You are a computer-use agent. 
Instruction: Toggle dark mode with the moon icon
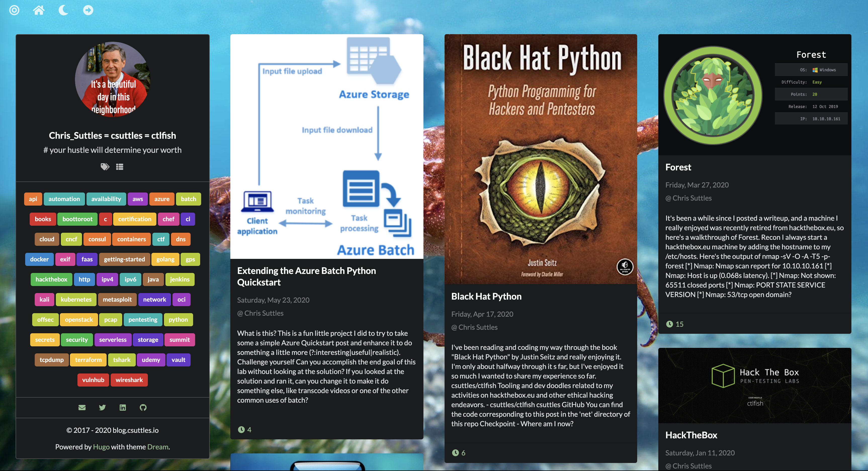tap(63, 10)
